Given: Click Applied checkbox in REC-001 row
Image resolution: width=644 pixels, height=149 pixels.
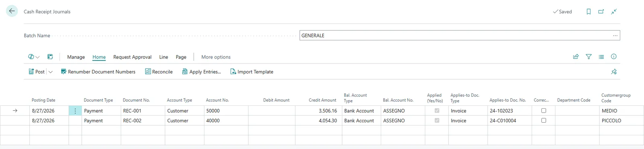Looking at the screenshot, I should [437, 111].
